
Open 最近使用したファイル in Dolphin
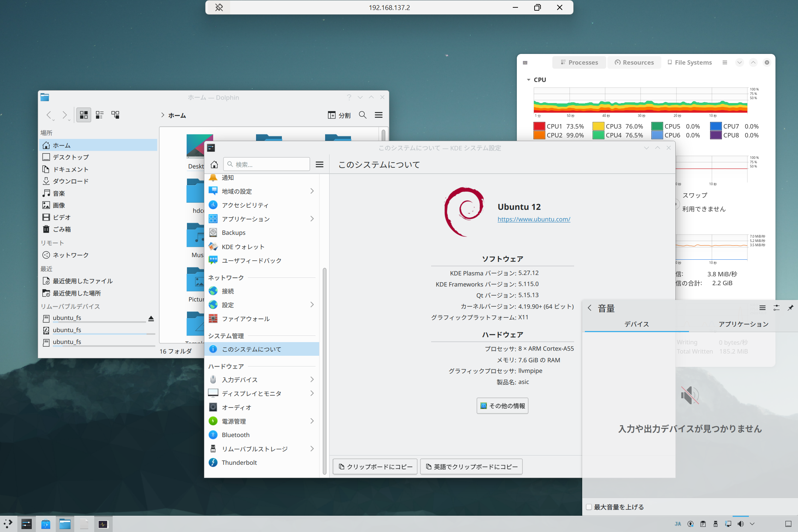[x=98, y=281]
